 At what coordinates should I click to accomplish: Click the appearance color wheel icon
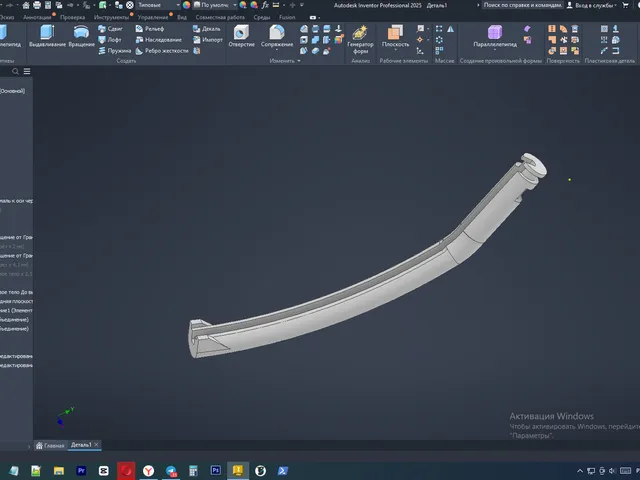[x=187, y=5]
